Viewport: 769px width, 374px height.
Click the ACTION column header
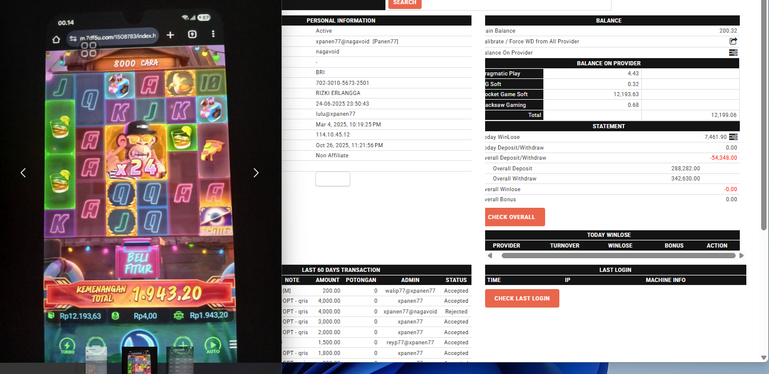click(x=717, y=246)
